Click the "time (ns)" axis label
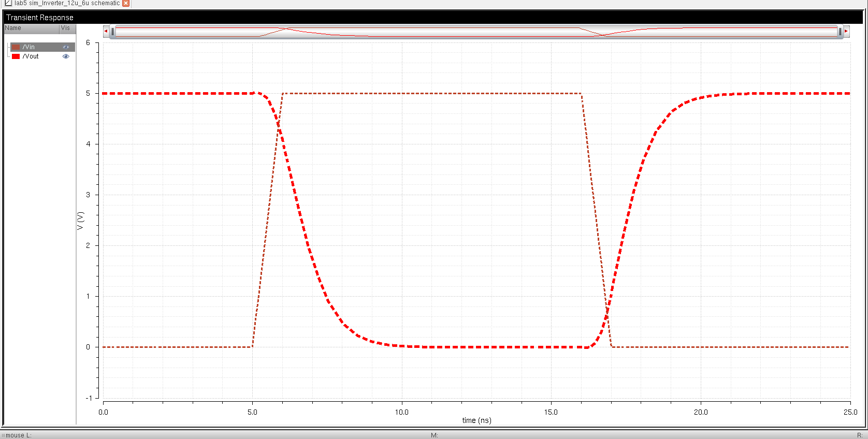The width and height of the screenshot is (868, 439). click(x=476, y=420)
